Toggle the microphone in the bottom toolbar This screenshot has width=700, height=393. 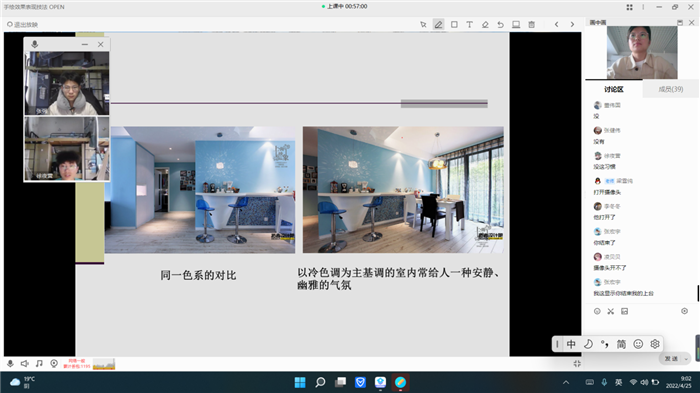(x=10, y=364)
